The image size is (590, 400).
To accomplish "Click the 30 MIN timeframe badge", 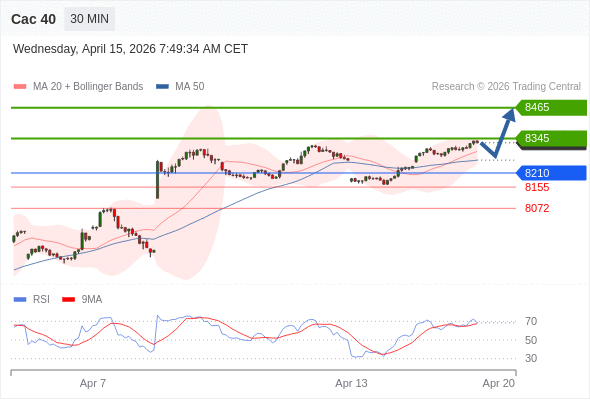I will tap(90, 19).
